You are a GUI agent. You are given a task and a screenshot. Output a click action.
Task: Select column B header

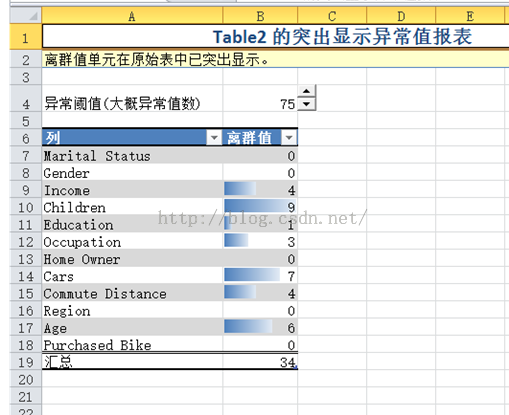pyautogui.click(x=260, y=16)
